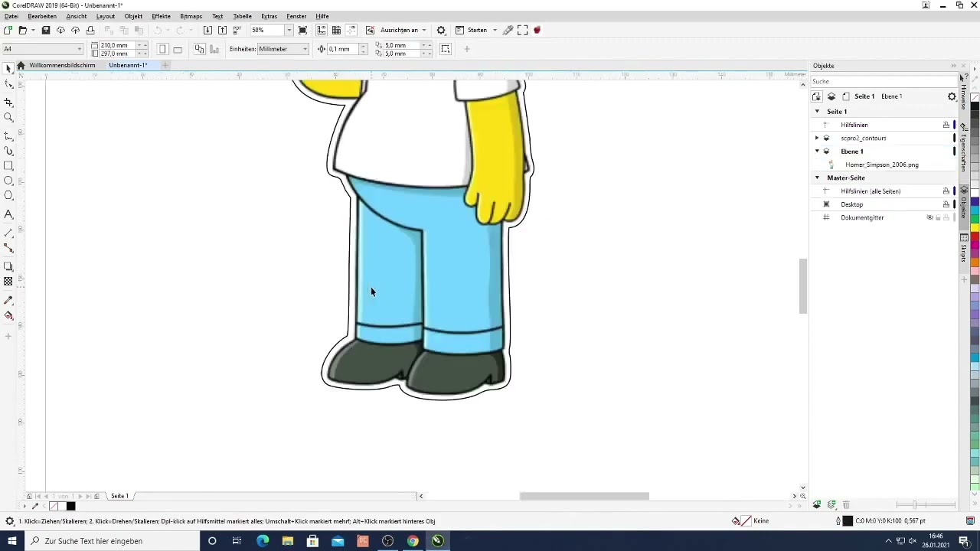
Task: Toggle grid display in toolbar
Action: pos(336,30)
